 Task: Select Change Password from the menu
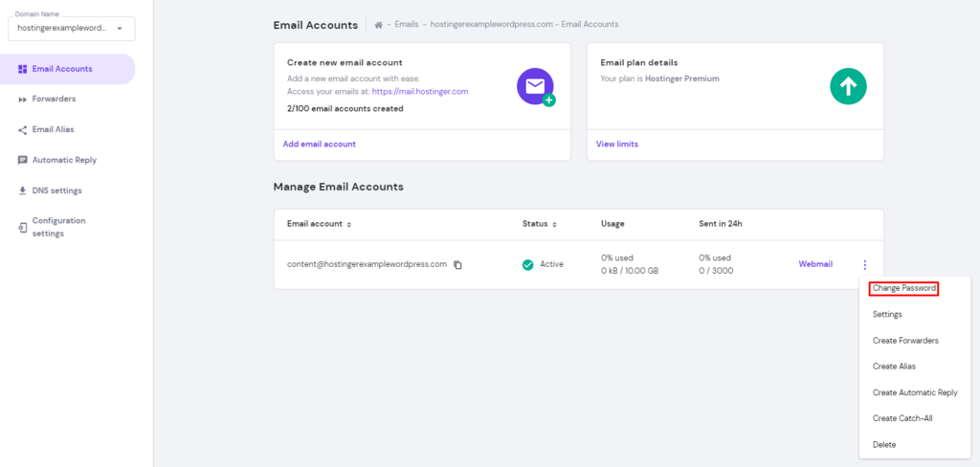[x=903, y=288]
